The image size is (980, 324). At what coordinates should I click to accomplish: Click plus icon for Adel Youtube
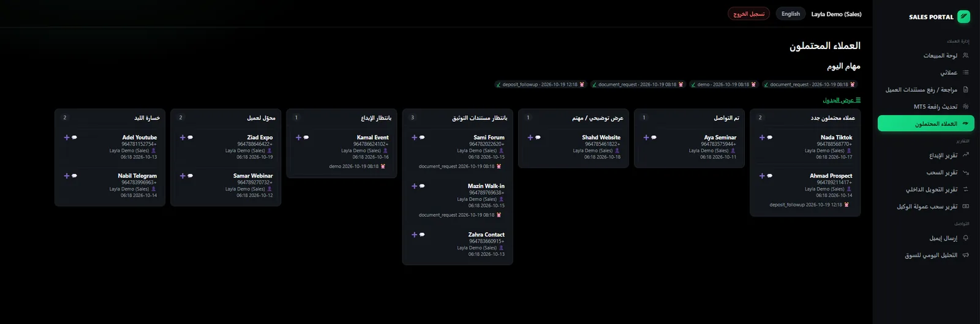67,138
